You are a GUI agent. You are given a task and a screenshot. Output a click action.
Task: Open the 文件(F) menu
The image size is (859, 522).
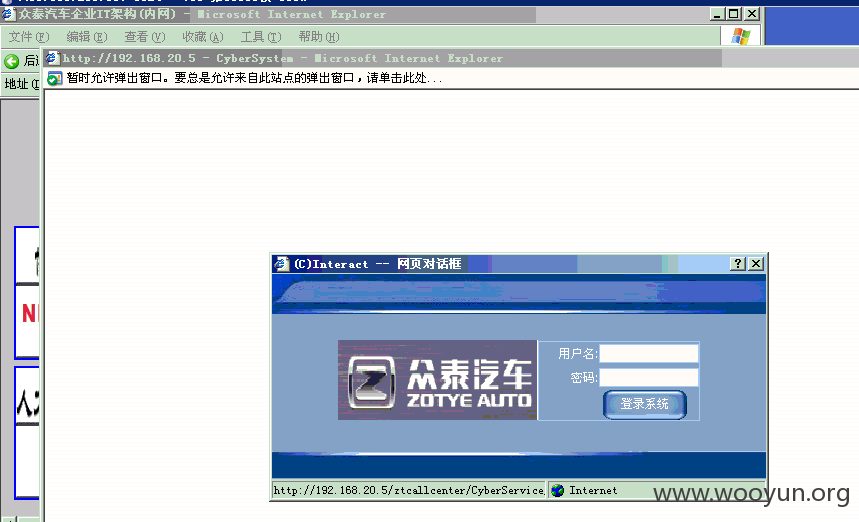click(28, 37)
